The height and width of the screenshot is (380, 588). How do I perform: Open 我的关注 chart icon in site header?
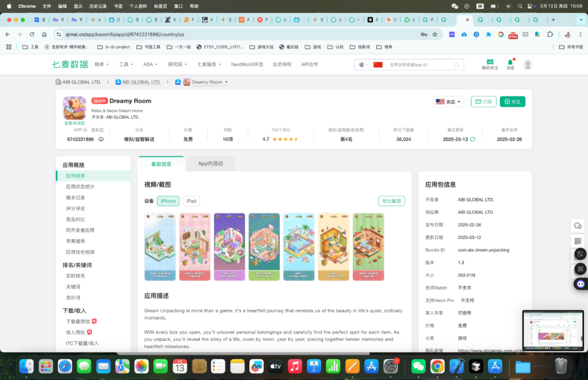pyautogui.click(x=490, y=64)
